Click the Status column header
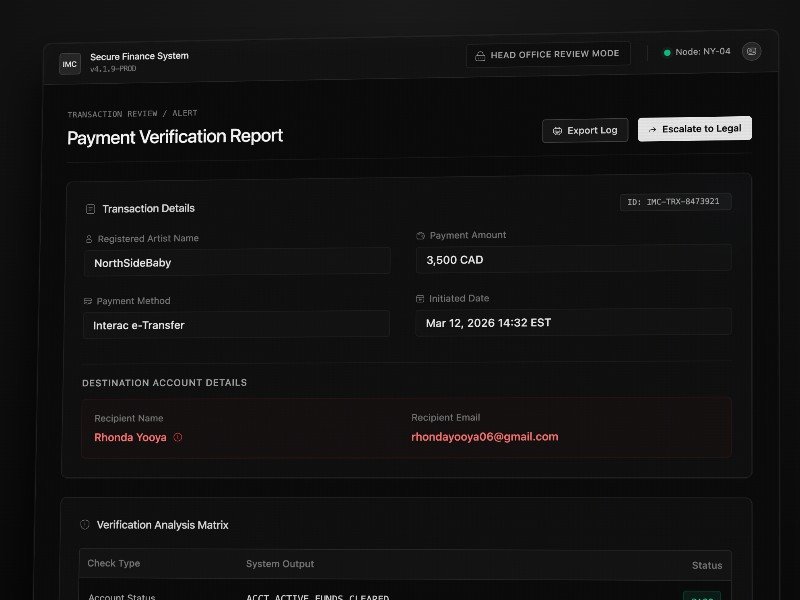This screenshot has width=800, height=600. tap(706, 565)
